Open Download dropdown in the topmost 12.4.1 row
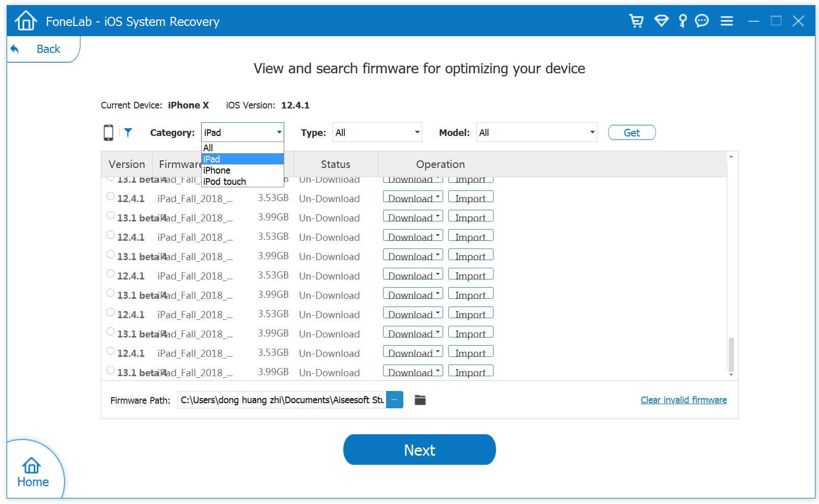819x504 pixels. click(x=413, y=198)
